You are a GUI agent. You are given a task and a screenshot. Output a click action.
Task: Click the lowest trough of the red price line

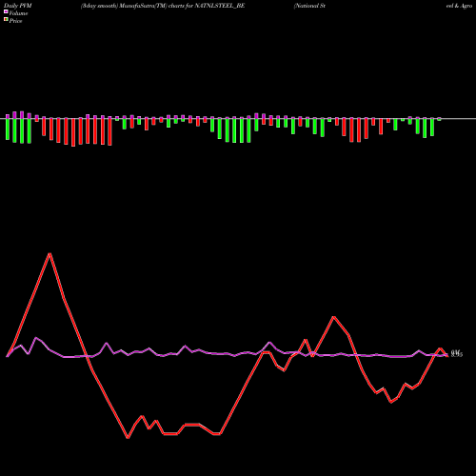(x=128, y=438)
